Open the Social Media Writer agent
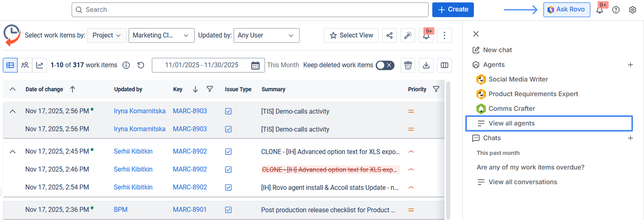Screen dimensions: 644x220 (518, 79)
